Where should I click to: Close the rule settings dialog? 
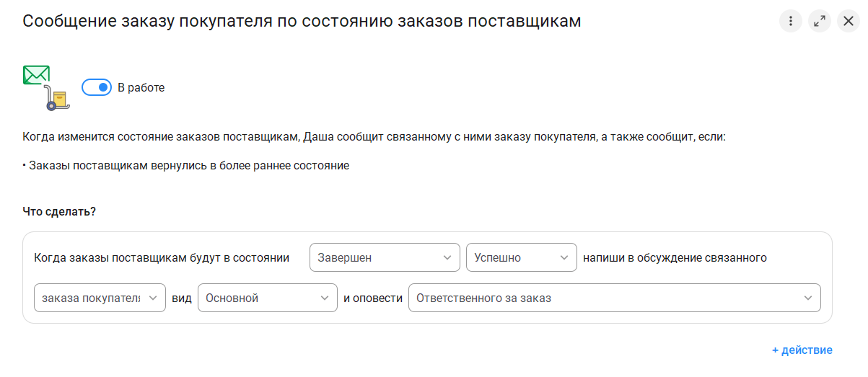tap(849, 21)
